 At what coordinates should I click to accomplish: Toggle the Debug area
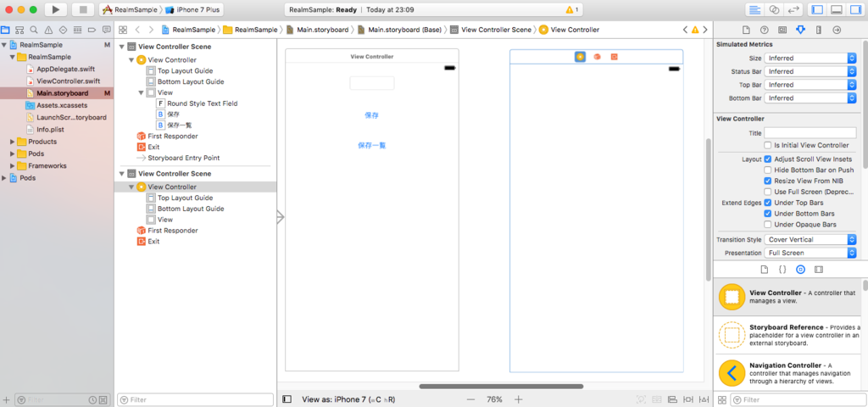tap(837, 10)
